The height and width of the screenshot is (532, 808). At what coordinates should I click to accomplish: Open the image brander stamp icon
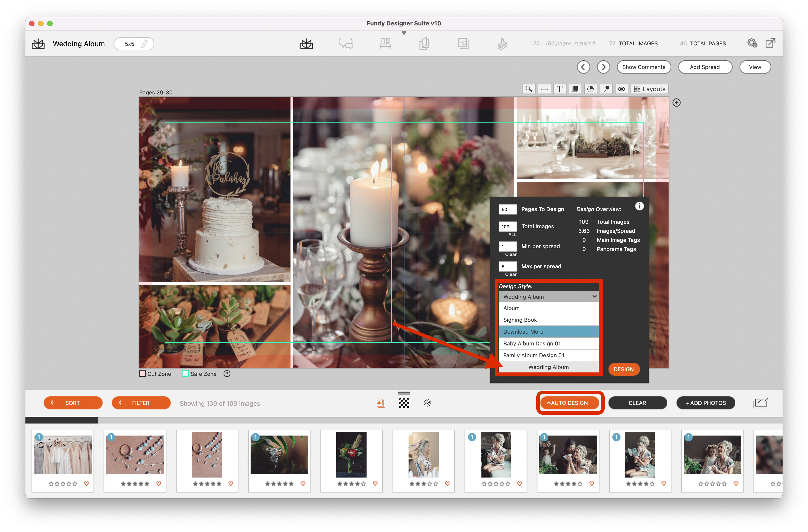tap(502, 44)
